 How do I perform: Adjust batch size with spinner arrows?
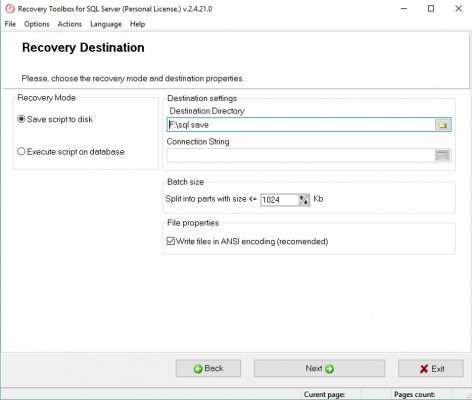click(x=304, y=200)
